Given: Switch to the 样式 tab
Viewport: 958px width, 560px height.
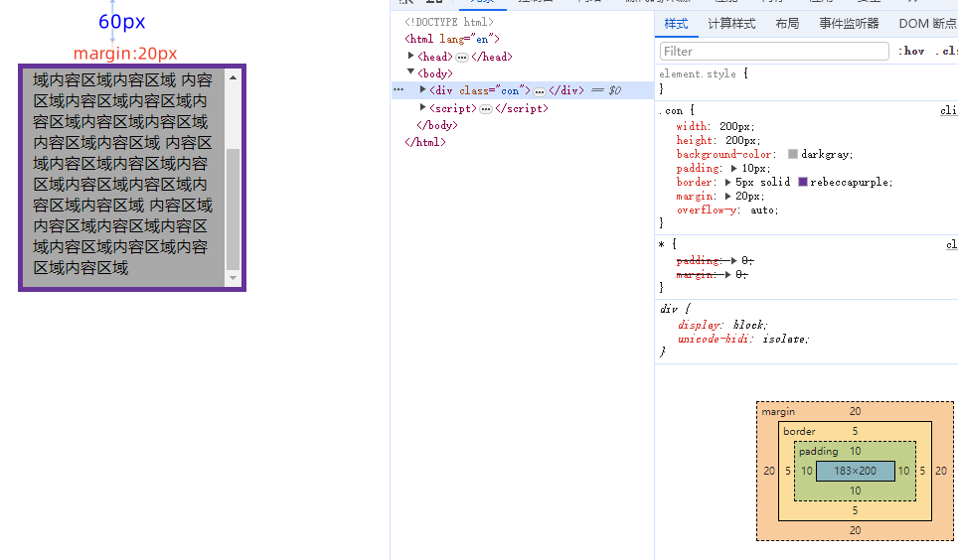Looking at the screenshot, I should pyautogui.click(x=677, y=24).
